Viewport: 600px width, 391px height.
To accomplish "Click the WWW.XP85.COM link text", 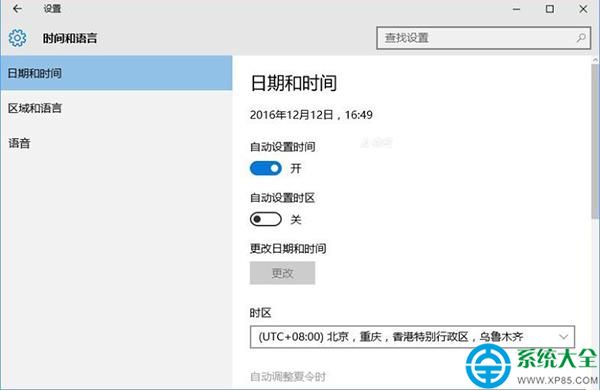I will click(557, 380).
